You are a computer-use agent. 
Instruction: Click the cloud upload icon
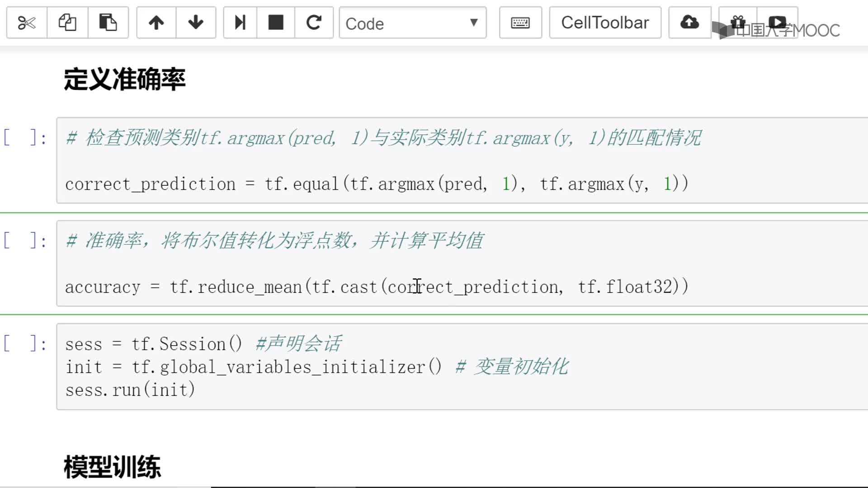689,23
